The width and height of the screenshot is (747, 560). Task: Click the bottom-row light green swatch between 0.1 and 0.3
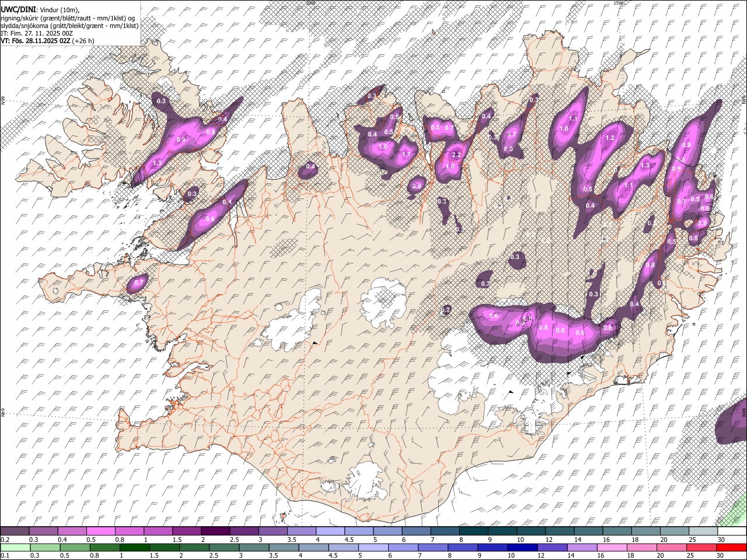[15, 547]
